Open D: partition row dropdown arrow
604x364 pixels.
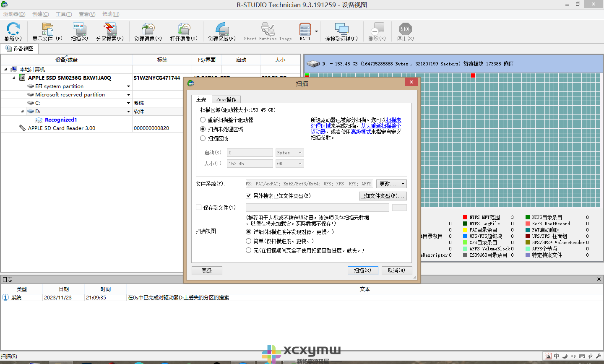coord(128,112)
